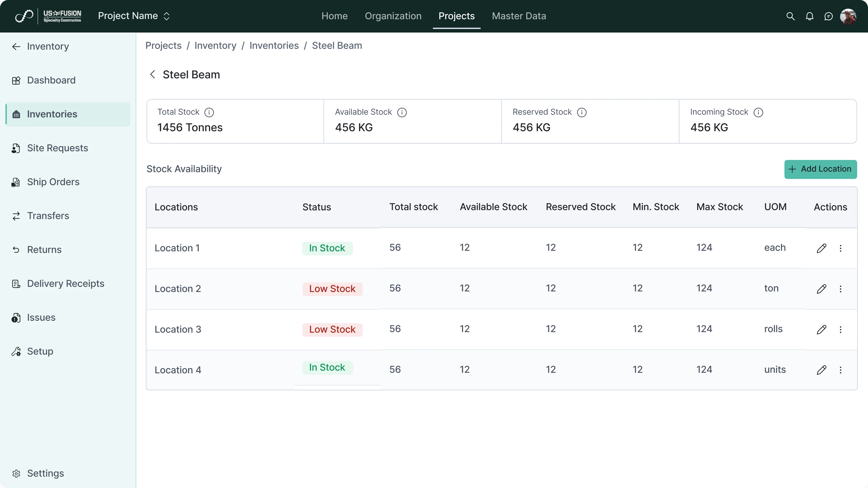Click the Total Stock info icon
The width and height of the screenshot is (868, 488).
click(x=209, y=112)
